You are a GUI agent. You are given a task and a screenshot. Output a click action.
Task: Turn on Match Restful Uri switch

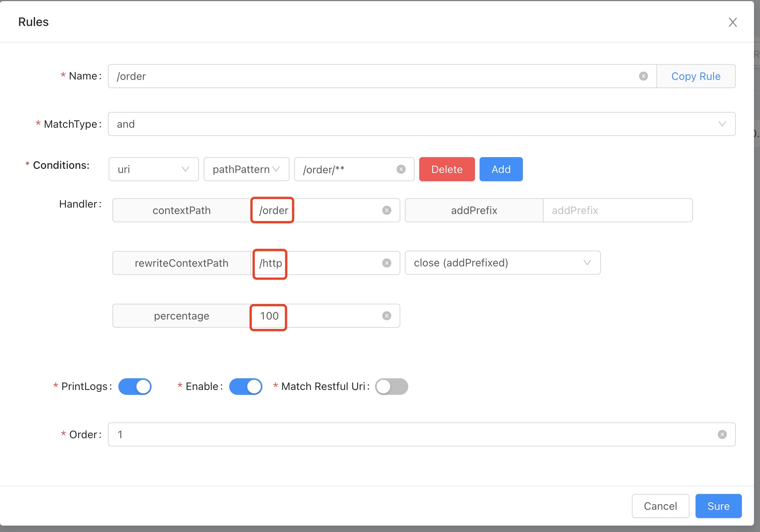(391, 387)
